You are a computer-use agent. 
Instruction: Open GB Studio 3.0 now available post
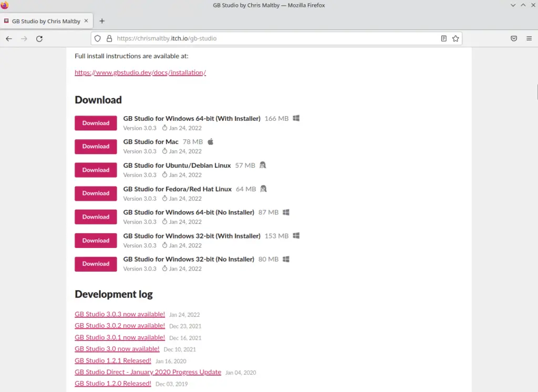click(117, 349)
